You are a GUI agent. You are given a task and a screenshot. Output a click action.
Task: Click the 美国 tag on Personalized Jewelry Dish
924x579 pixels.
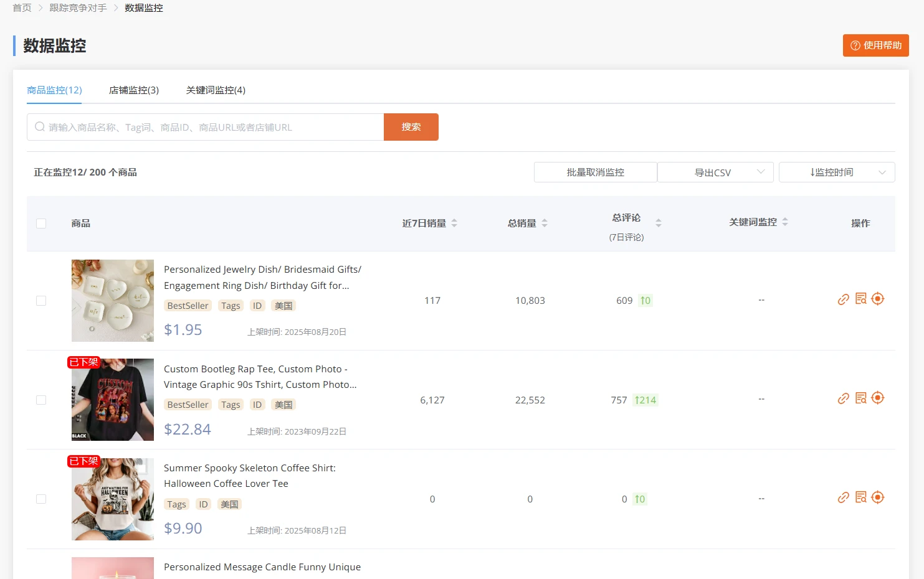pyautogui.click(x=283, y=306)
